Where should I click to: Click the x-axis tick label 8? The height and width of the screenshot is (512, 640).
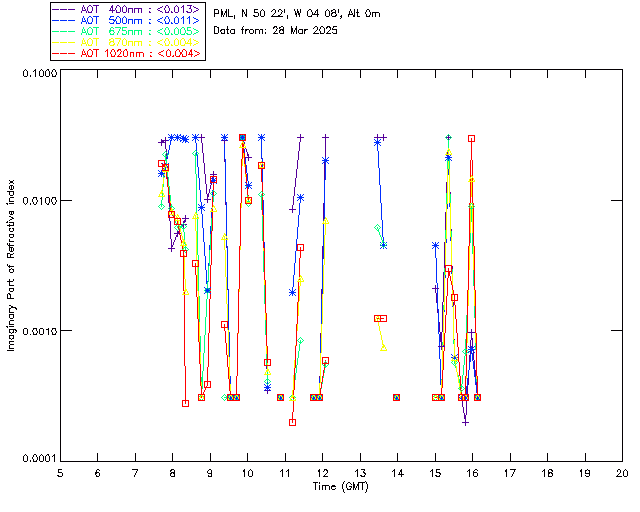(173, 474)
